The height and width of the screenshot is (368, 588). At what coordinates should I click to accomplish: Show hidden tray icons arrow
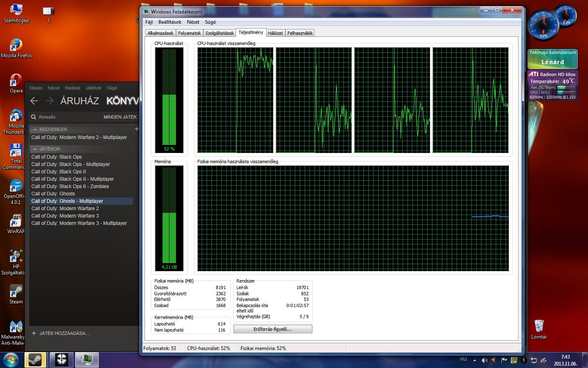pos(474,360)
